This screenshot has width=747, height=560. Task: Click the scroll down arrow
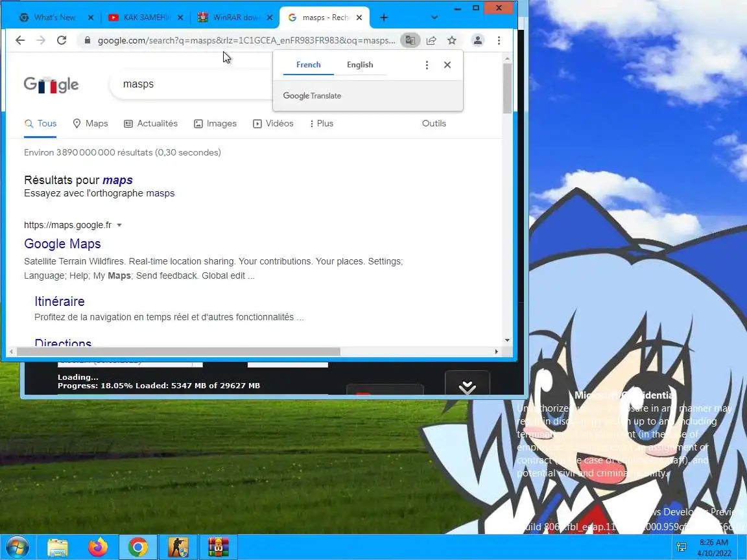tap(507, 340)
